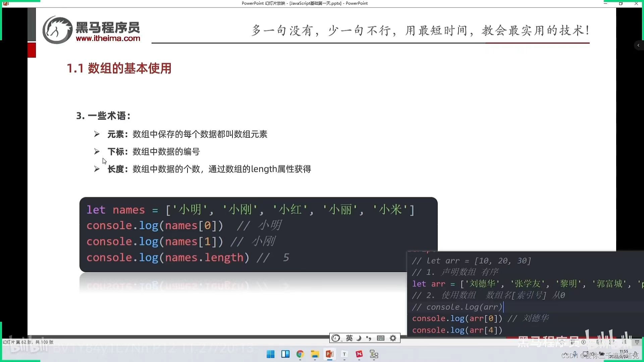This screenshot has height=362, width=644.
Task: Open the Typora T icon in taskbar
Action: [x=344, y=354]
